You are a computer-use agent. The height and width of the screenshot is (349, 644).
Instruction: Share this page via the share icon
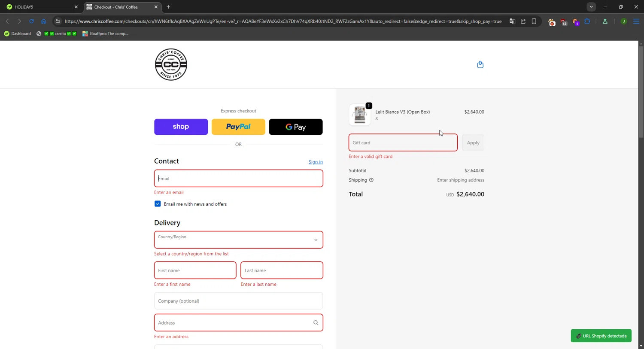[x=523, y=21]
